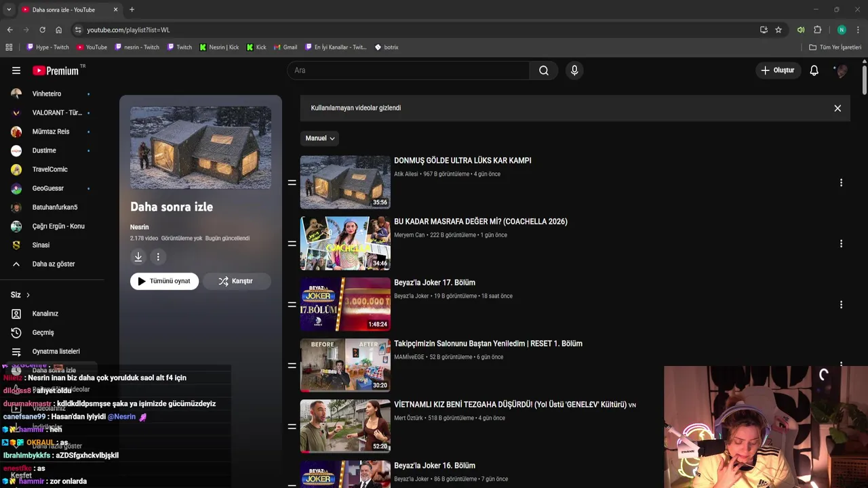Open Chrome profile N avatar
The width and height of the screenshot is (868, 488).
(842, 30)
